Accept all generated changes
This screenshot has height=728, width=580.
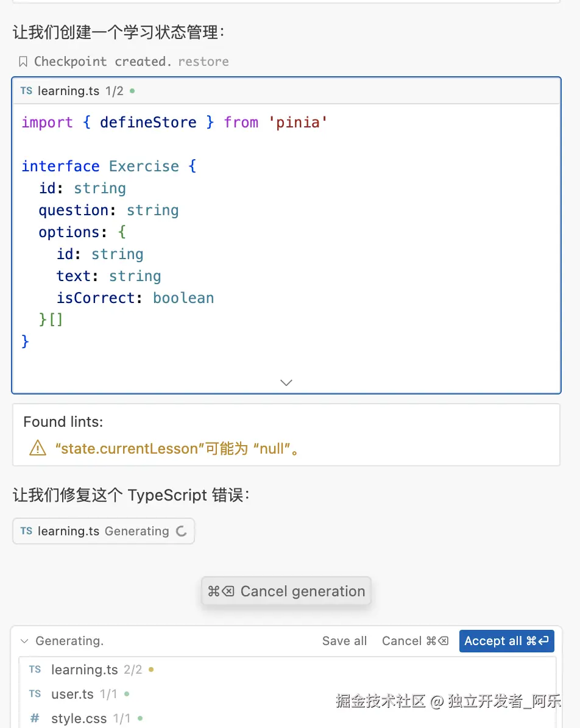tap(506, 641)
